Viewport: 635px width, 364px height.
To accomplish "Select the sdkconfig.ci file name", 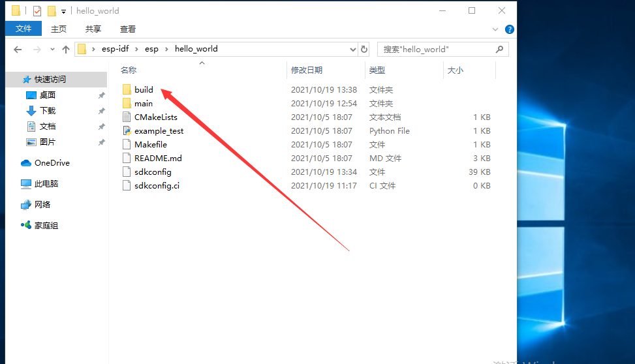I will coord(157,186).
